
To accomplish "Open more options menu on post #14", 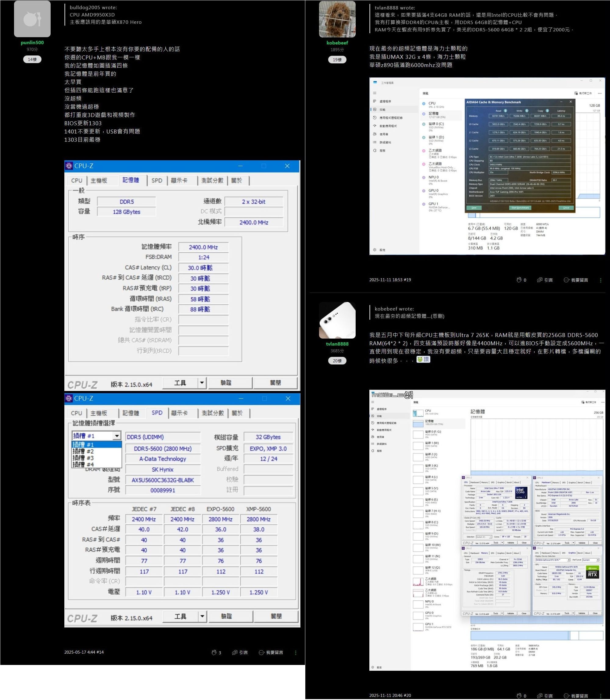I will click(296, 652).
